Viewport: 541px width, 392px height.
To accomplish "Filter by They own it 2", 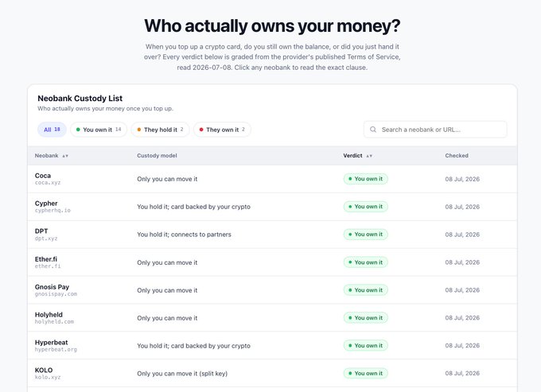I will (222, 130).
